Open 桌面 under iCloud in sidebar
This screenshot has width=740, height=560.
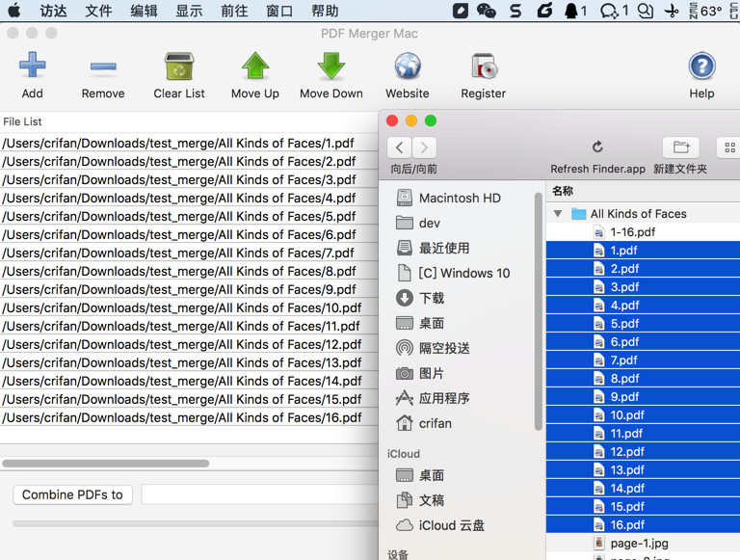coord(420,475)
